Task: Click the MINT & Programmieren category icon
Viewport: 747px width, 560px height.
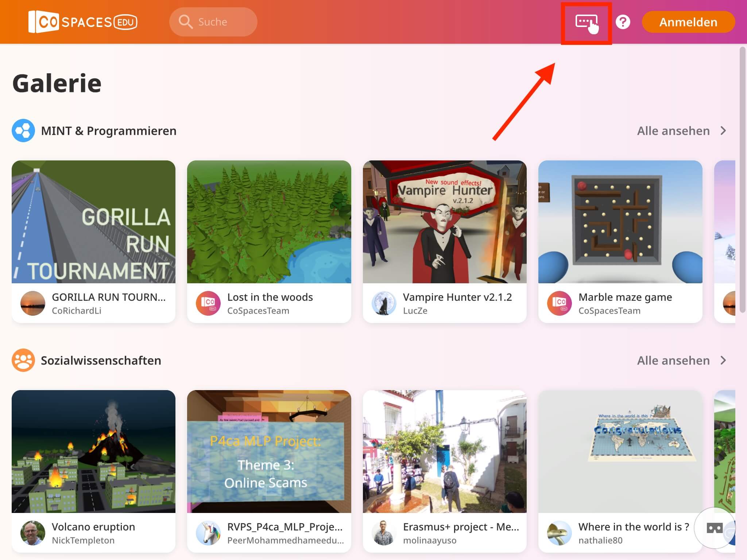Action: coord(23,131)
